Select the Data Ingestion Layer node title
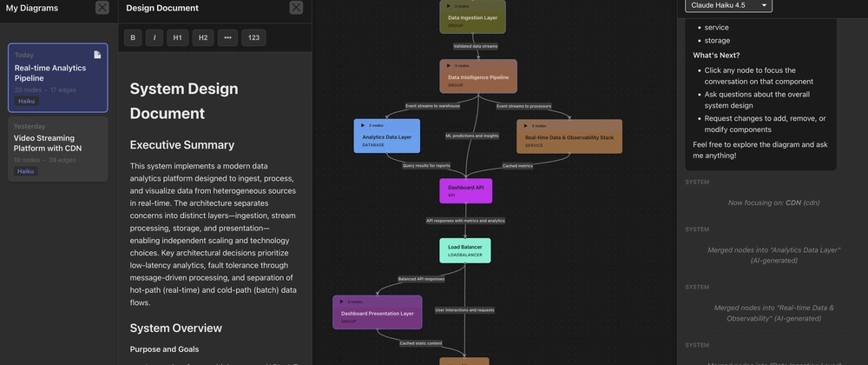 point(473,17)
